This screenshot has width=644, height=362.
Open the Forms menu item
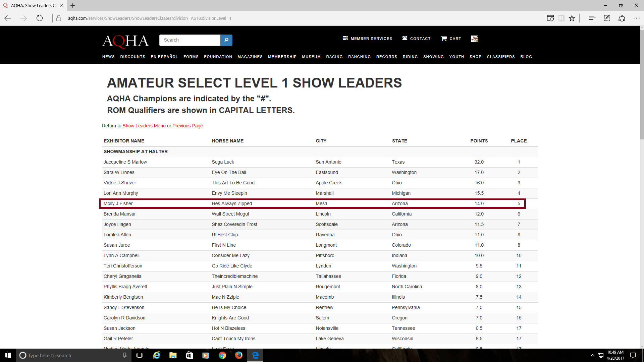click(x=191, y=57)
